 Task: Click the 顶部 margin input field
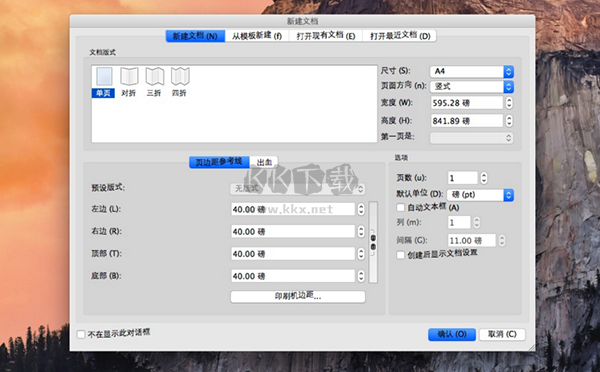pos(293,253)
